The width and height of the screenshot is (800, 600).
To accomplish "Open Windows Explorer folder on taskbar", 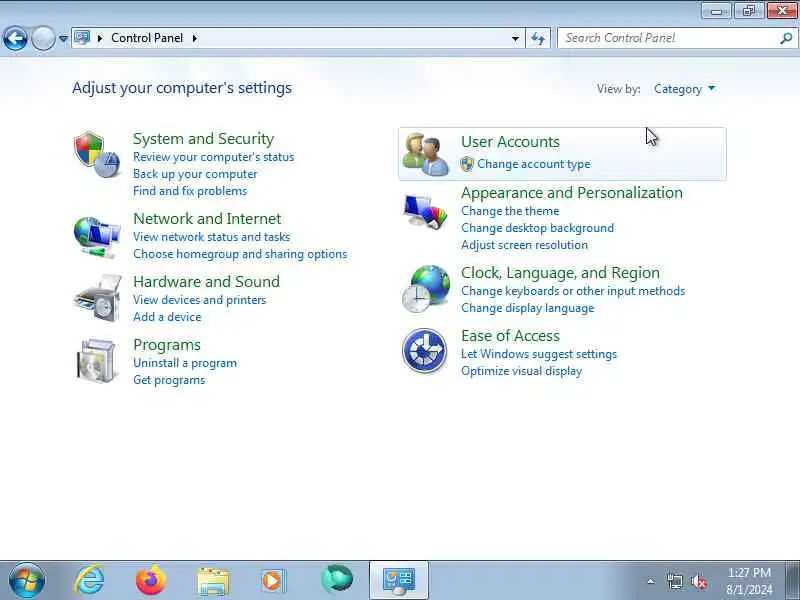I will coord(213,581).
